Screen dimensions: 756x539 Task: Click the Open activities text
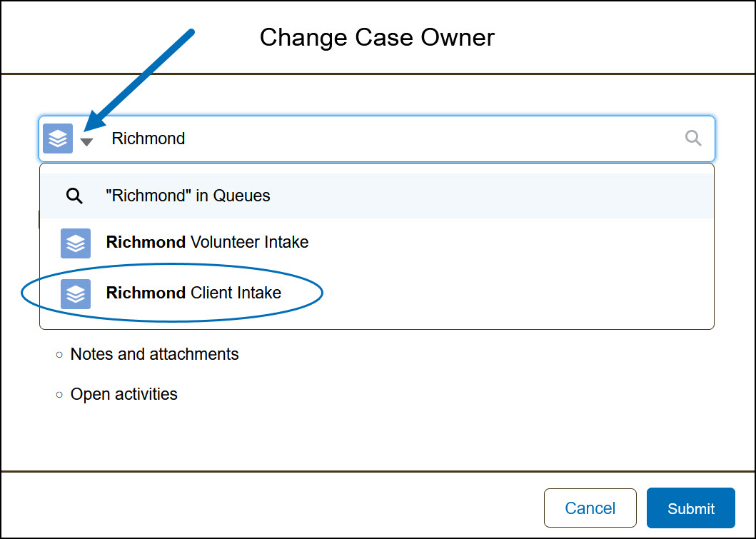124,394
